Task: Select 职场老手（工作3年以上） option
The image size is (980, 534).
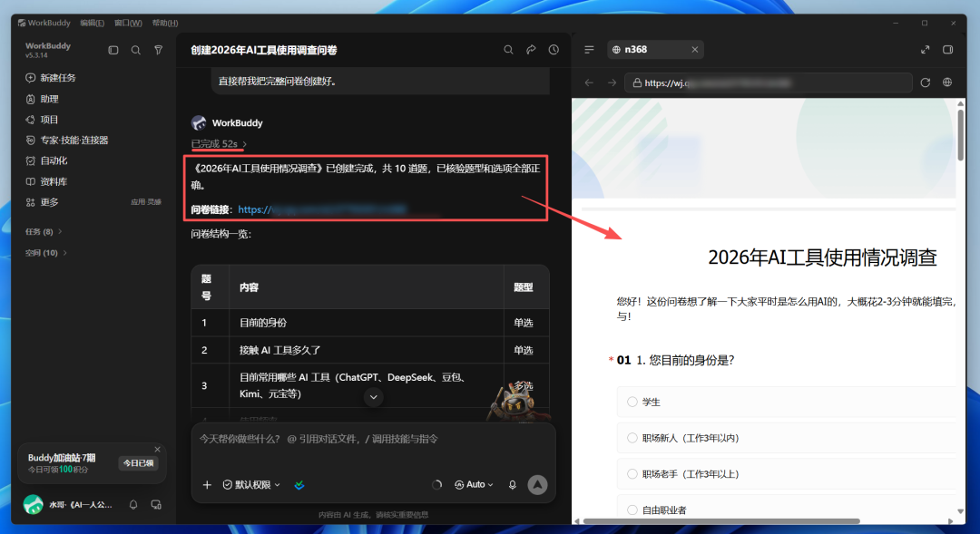Action: click(x=632, y=474)
